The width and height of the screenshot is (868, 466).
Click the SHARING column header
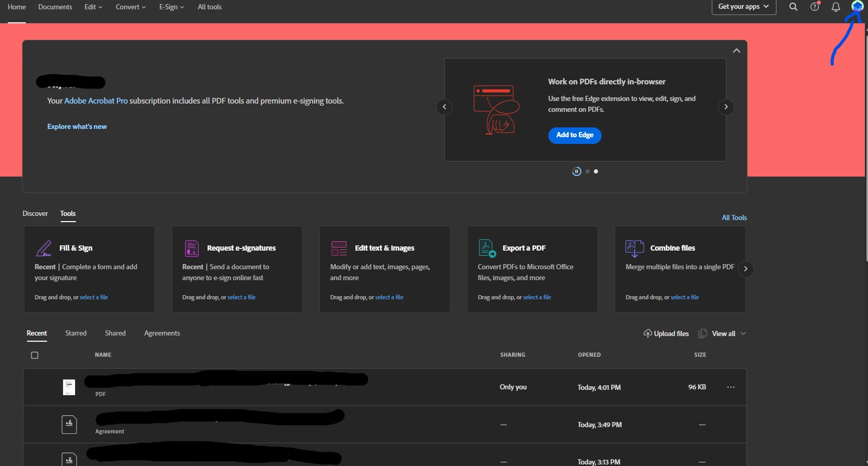click(x=513, y=355)
